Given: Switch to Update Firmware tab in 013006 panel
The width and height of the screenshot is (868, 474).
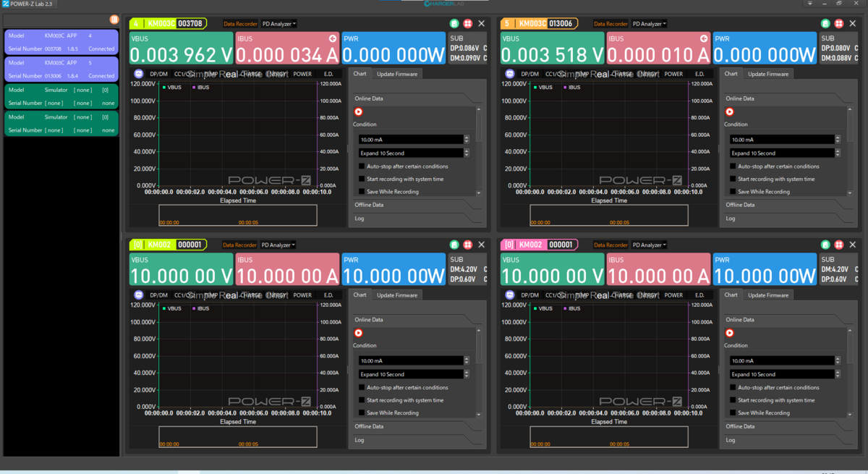Looking at the screenshot, I should (x=768, y=74).
